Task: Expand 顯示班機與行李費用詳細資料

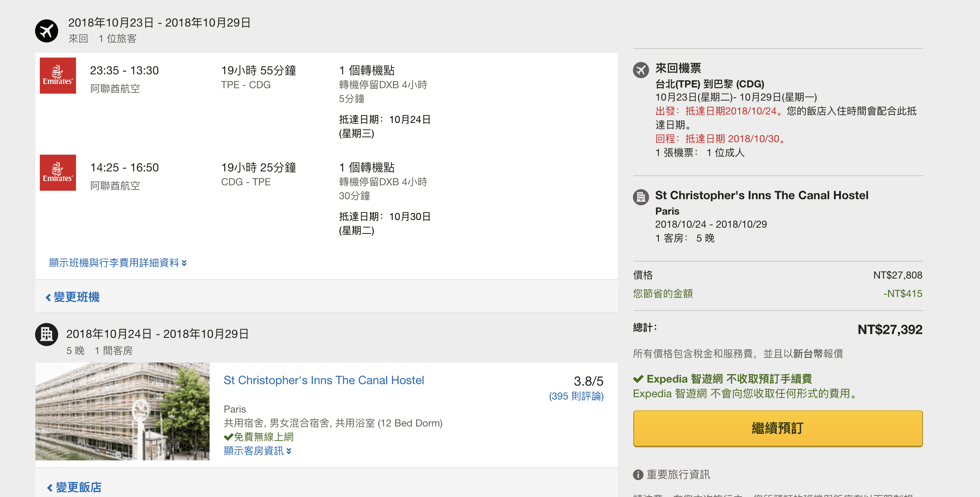Action: [118, 263]
